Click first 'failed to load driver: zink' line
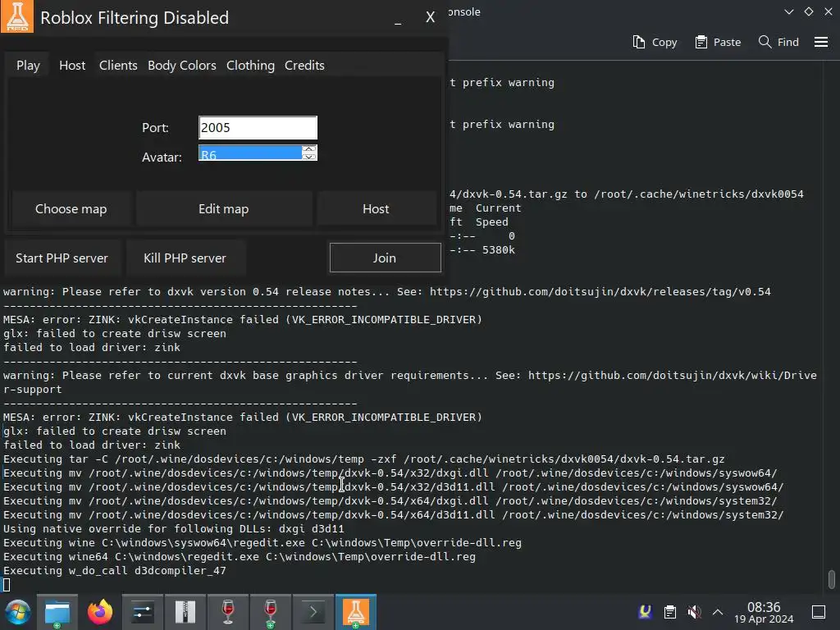This screenshot has width=840, height=630. (x=92, y=348)
